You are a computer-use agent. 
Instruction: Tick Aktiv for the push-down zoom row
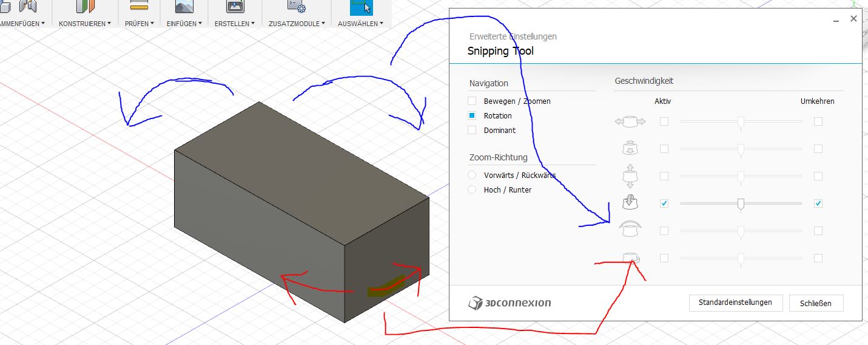click(664, 148)
